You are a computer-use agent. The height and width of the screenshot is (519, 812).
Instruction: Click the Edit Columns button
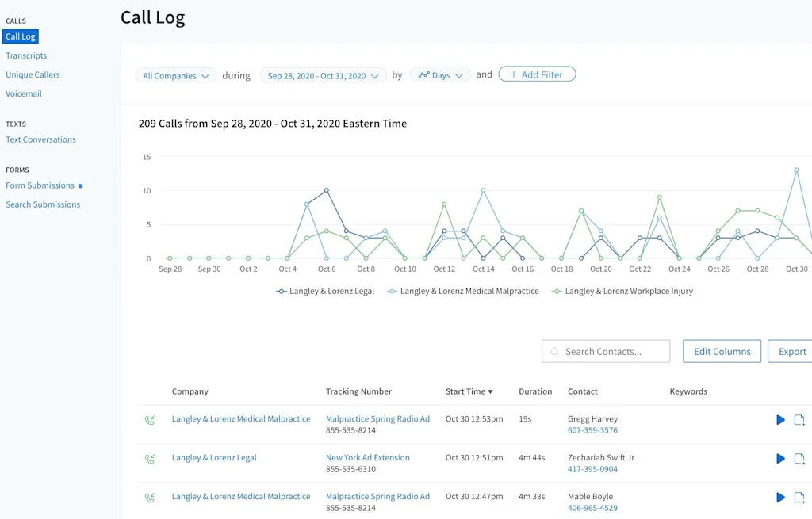coord(722,351)
